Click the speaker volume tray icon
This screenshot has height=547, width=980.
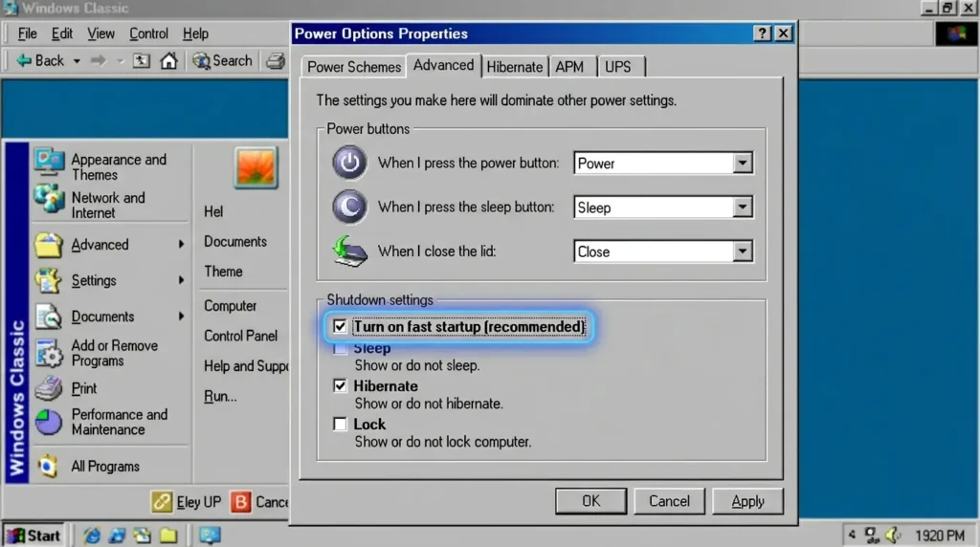pos(893,536)
